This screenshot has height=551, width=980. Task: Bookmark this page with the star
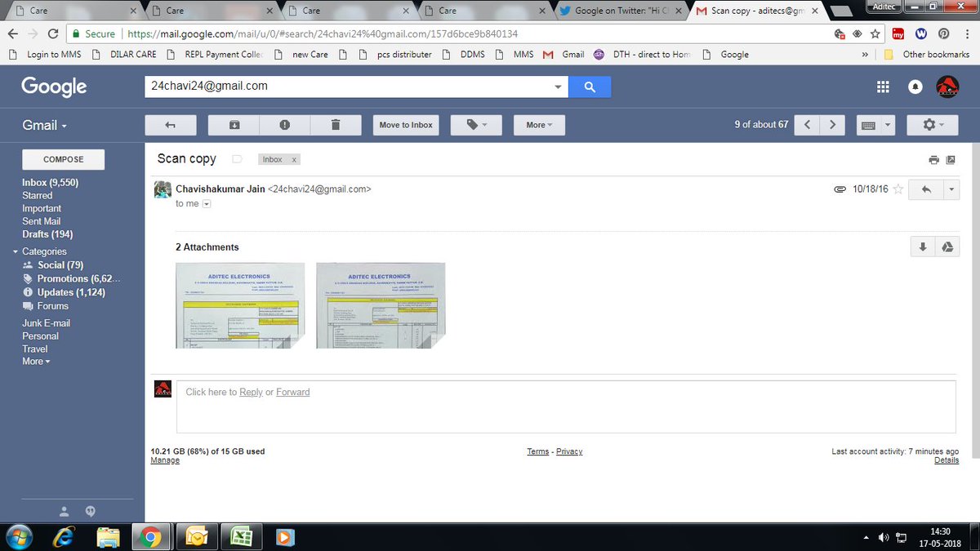(875, 34)
